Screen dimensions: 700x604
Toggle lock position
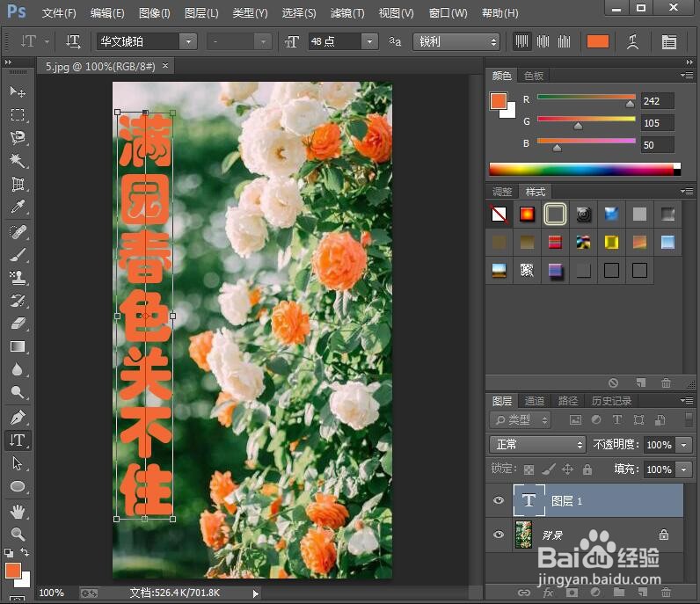tap(567, 469)
